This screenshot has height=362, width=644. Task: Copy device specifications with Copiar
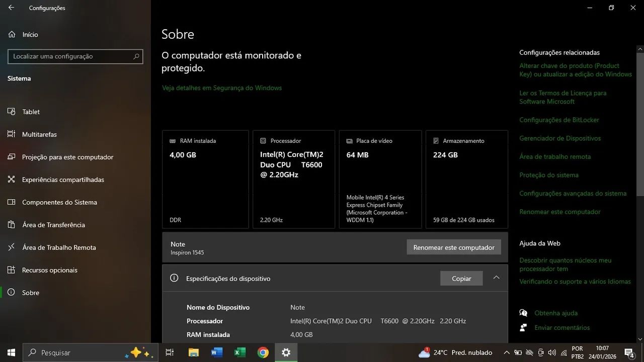461,279
